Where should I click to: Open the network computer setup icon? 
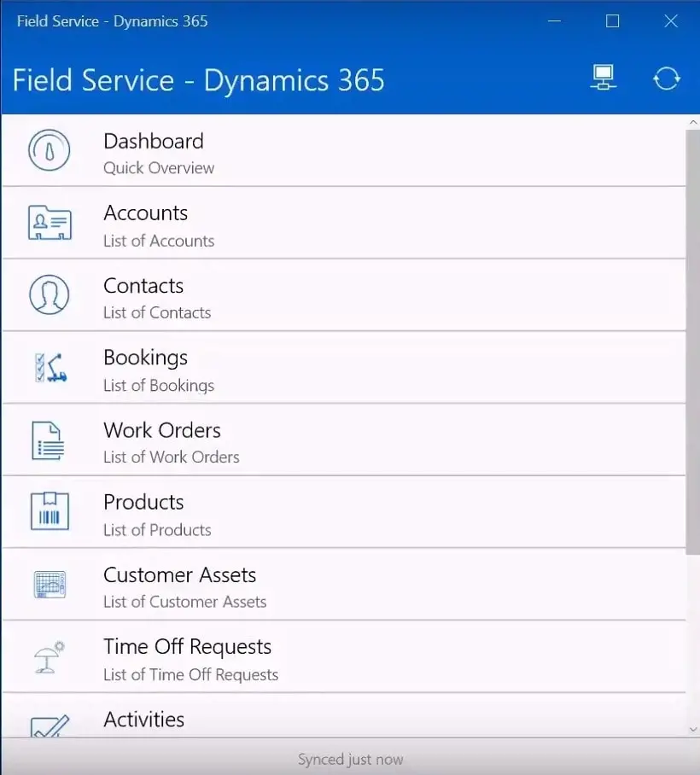[603, 78]
